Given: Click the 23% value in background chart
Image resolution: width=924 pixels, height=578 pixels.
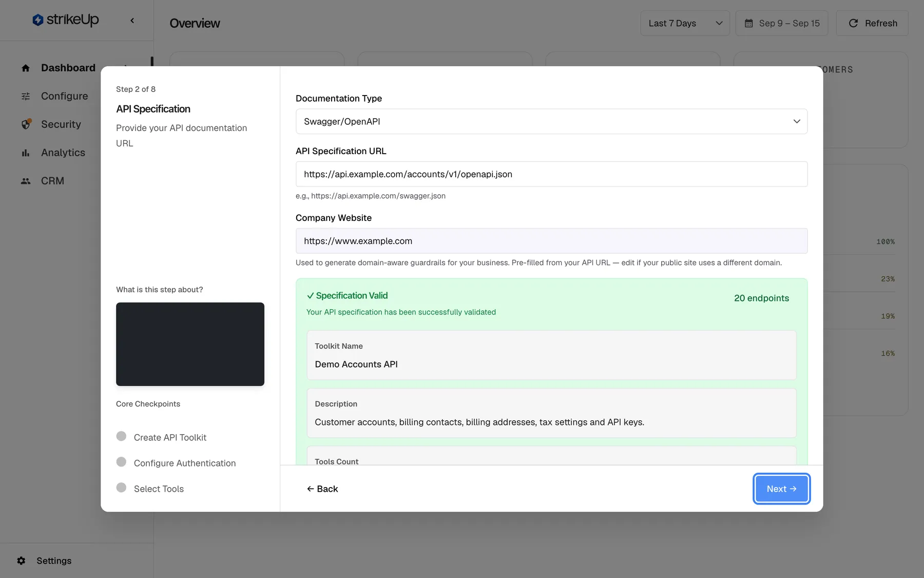Looking at the screenshot, I should pyautogui.click(x=888, y=279).
